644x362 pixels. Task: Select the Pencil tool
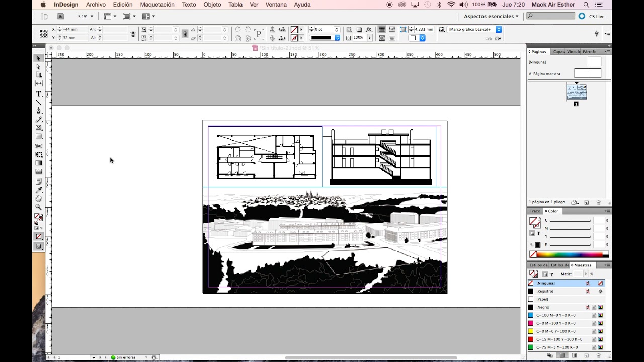pos(38,119)
